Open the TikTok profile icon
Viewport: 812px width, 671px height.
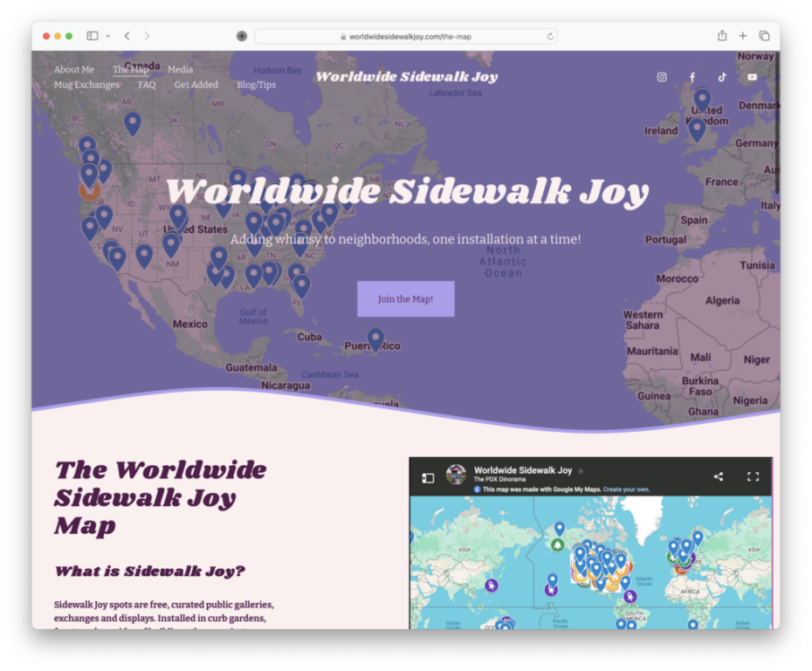pyautogui.click(x=722, y=77)
